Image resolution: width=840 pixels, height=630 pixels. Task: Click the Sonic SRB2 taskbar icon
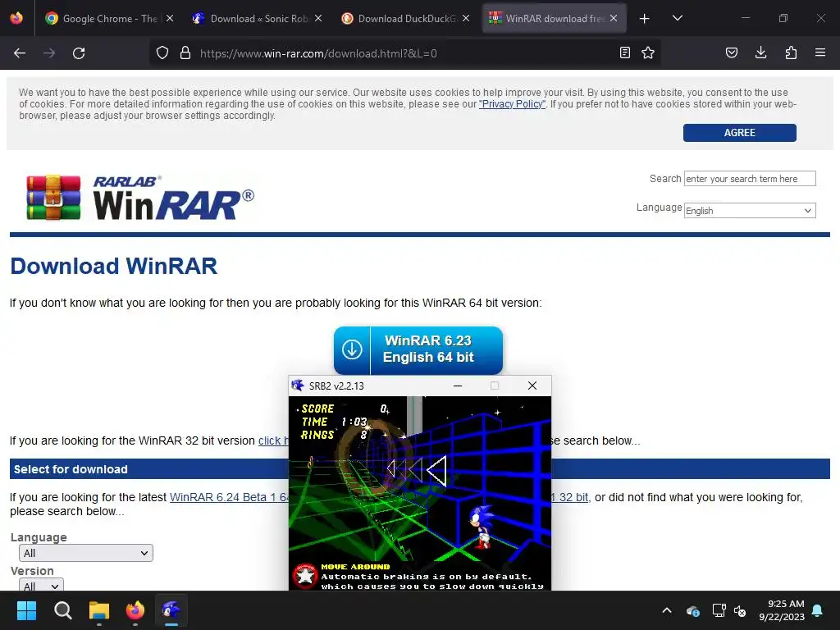(x=171, y=610)
